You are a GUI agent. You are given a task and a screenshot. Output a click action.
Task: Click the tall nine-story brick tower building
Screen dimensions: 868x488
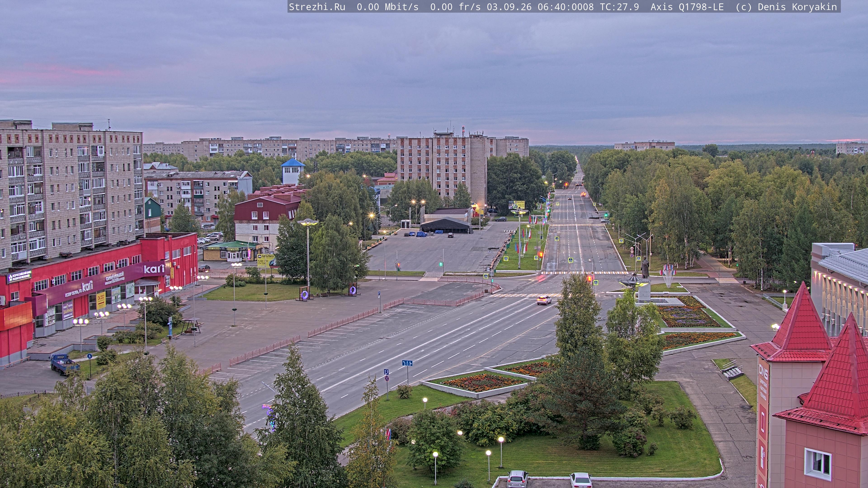pos(442,168)
